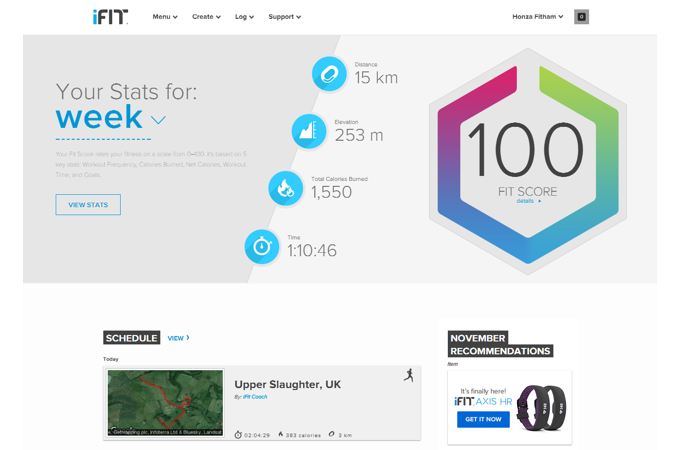Click the runner icon on the workout card
The height and width of the screenshot is (450, 681).
tap(408, 375)
